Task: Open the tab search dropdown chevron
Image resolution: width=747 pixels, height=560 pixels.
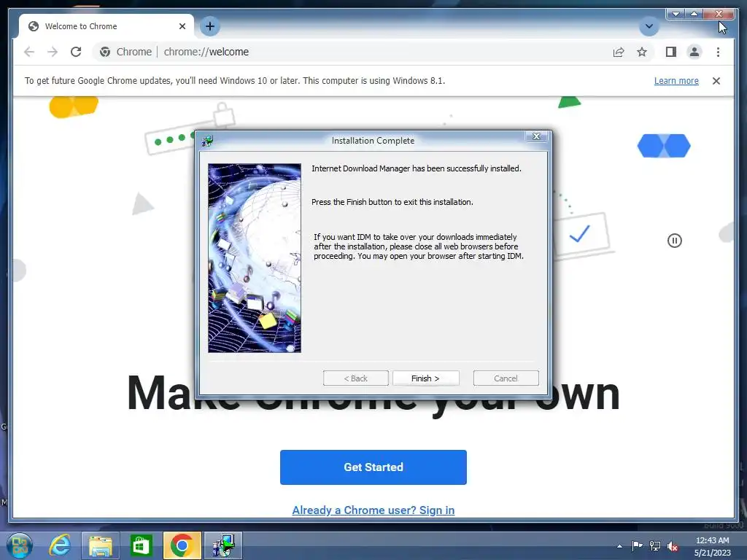Action: click(649, 26)
